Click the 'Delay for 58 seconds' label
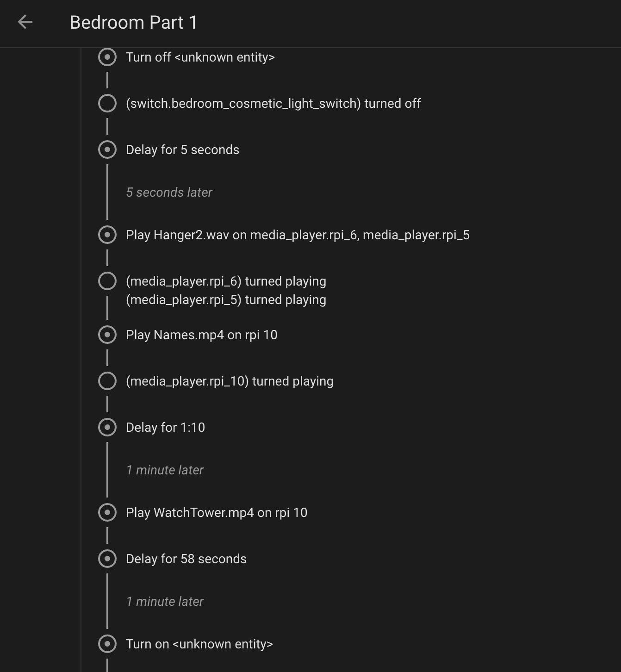621x672 pixels. click(x=186, y=559)
